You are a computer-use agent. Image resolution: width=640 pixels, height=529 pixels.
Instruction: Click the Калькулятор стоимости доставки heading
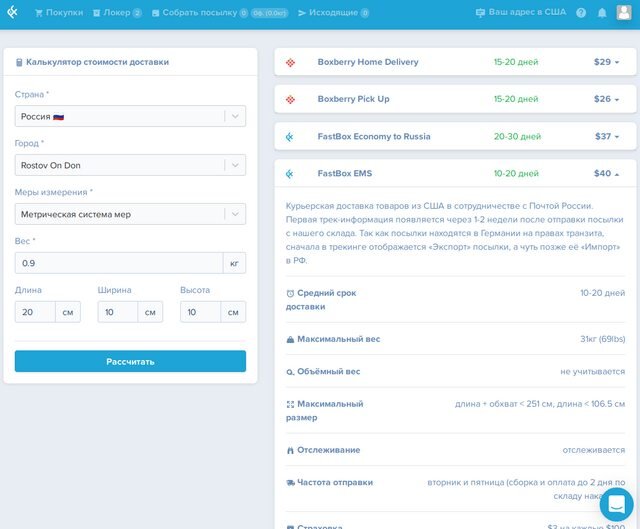coord(98,62)
